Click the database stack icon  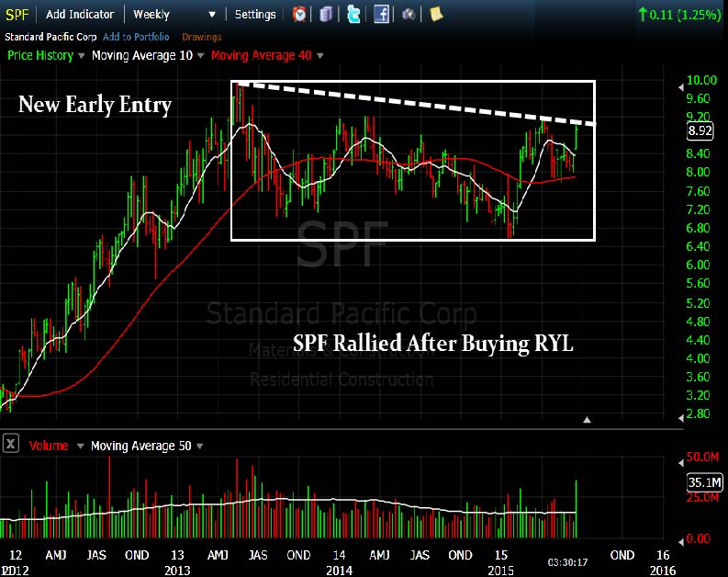[327, 15]
